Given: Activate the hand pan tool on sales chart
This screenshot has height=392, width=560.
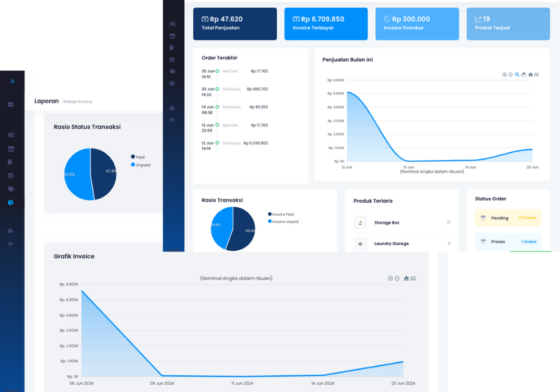Looking at the screenshot, I should coord(524,74).
